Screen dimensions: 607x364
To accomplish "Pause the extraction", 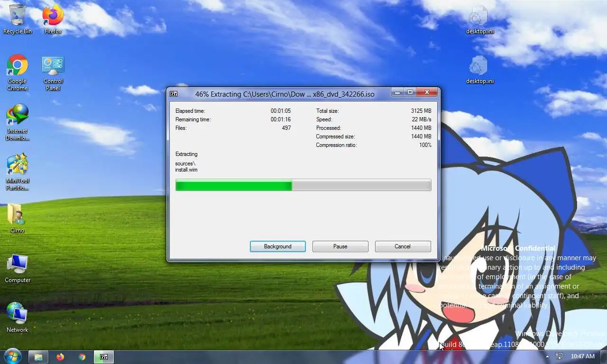I will 340,246.
